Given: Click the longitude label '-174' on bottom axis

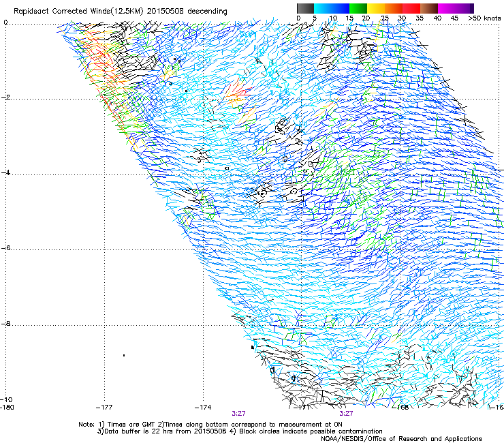Looking at the screenshot, I should (x=203, y=408).
